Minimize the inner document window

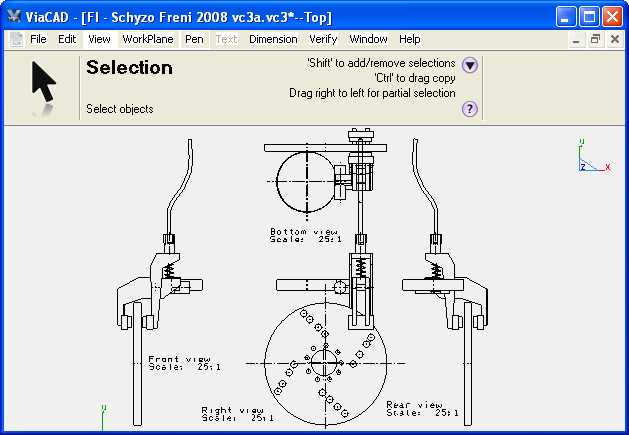click(x=576, y=39)
